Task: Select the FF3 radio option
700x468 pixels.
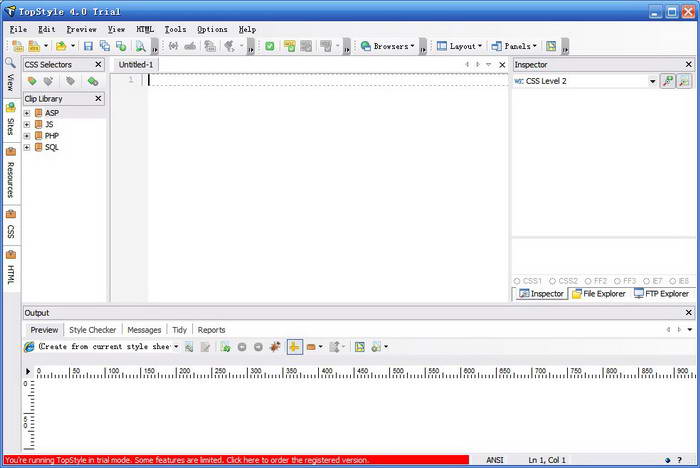Action: click(625, 281)
